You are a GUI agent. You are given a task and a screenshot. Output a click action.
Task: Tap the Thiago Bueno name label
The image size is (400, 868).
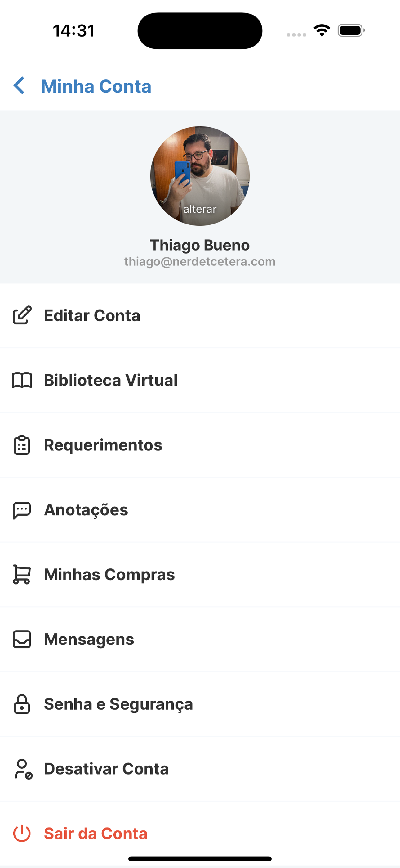pos(200,245)
